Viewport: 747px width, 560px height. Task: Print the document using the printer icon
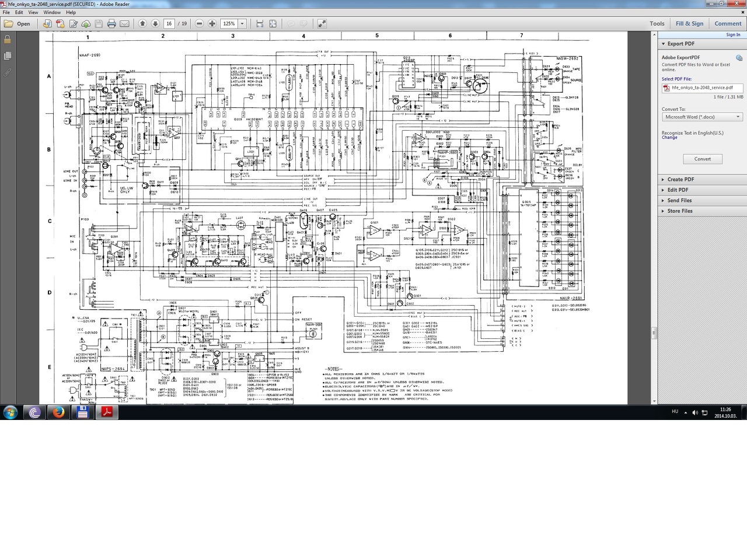pos(111,24)
